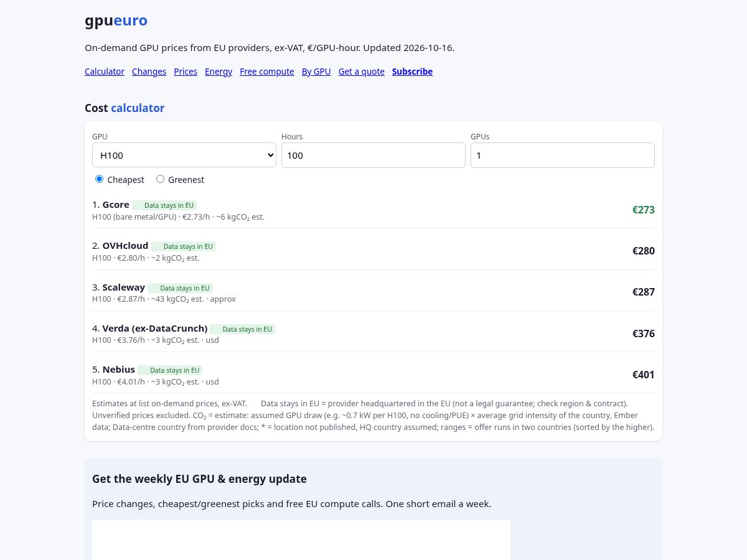Open the gpueuro logo link
Image resolution: width=747 pixels, height=560 pixels.
(116, 21)
